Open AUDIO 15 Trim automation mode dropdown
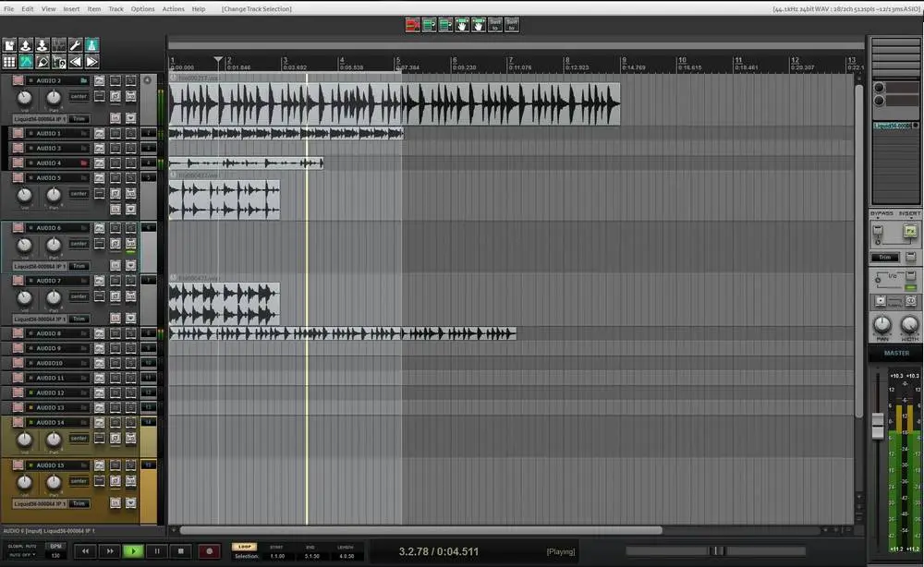This screenshot has width=924, height=567. (x=79, y=504)
